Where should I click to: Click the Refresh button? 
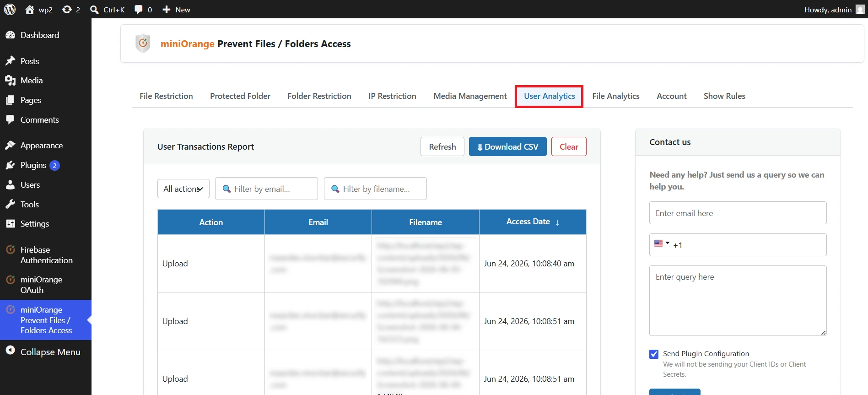click(x=442, y=146)
